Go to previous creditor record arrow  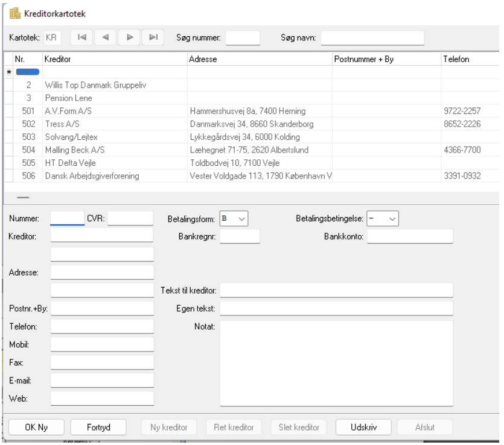point(105,37)
